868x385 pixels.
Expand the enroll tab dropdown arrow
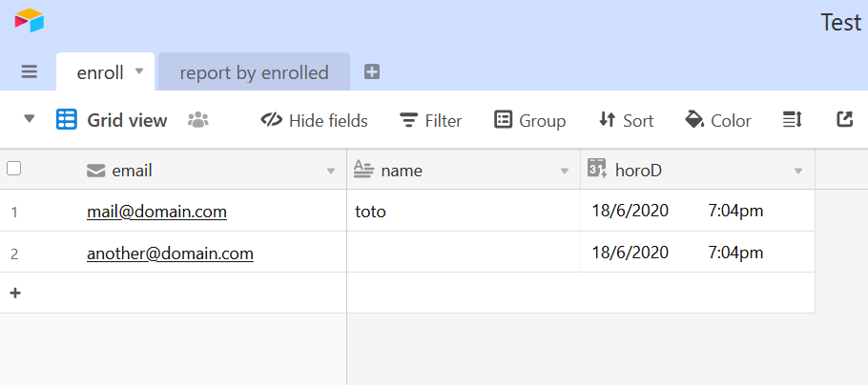pos(139,71)
